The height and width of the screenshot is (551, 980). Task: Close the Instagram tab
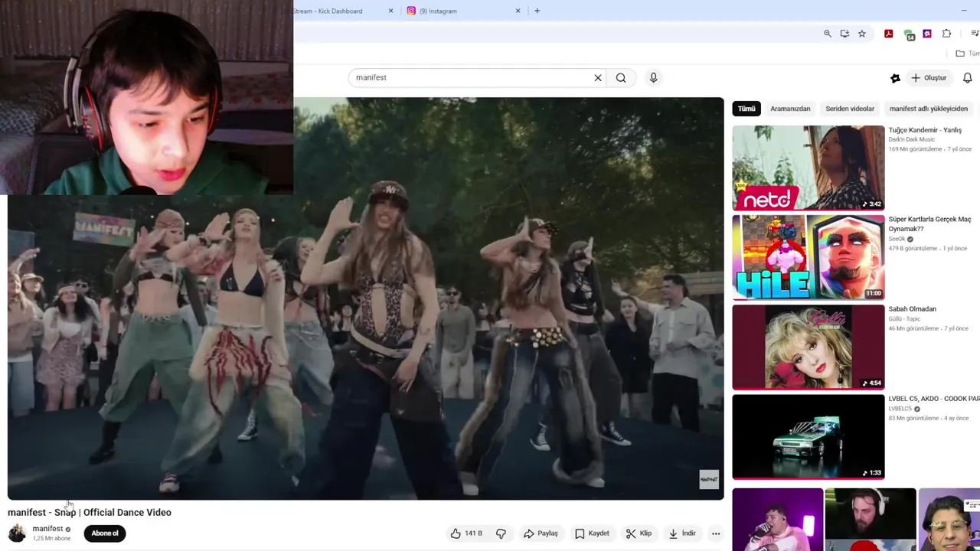[x=518, y=11]
